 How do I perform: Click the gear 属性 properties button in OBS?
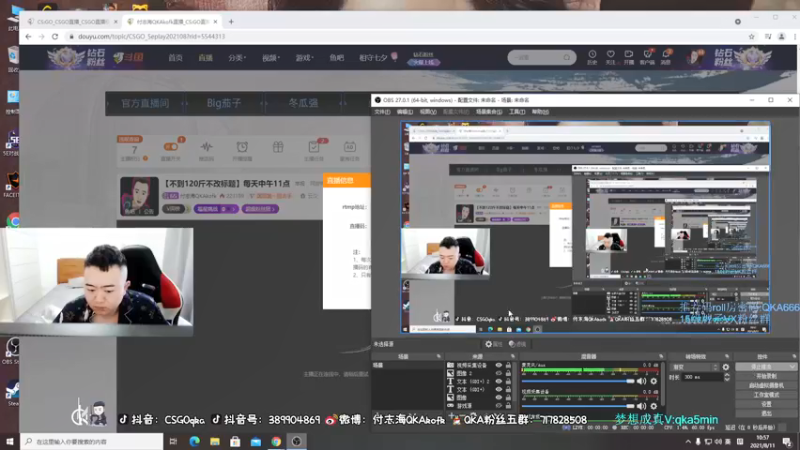click(493, 344)
